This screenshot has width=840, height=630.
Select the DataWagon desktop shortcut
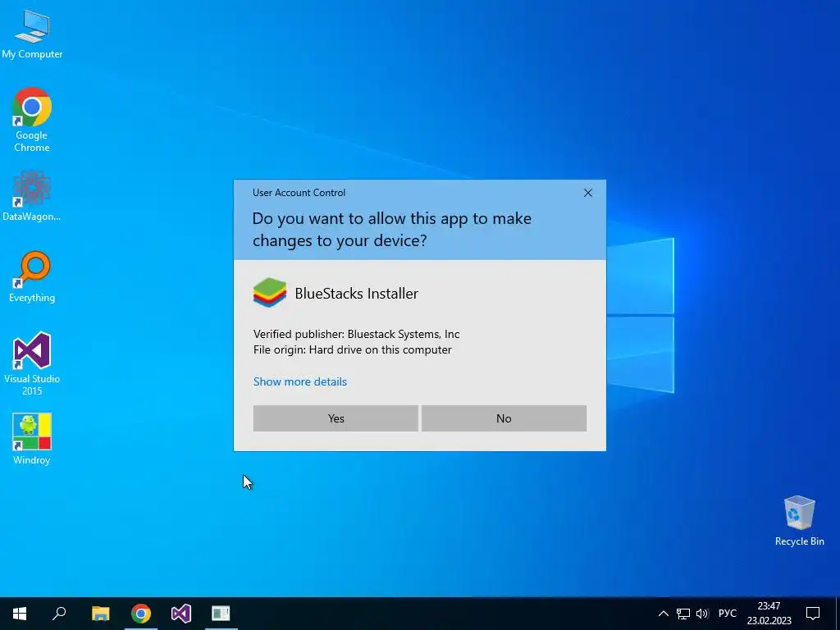[32, 195]
